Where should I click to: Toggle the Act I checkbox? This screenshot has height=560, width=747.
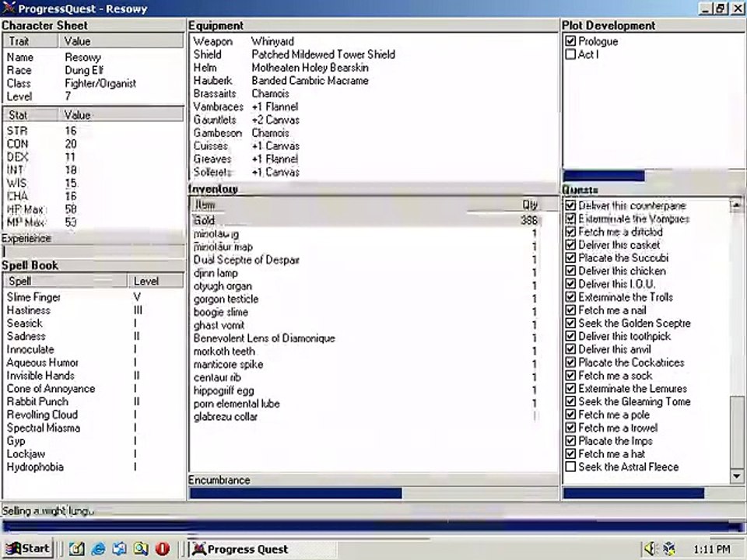(x=570, y=54)
